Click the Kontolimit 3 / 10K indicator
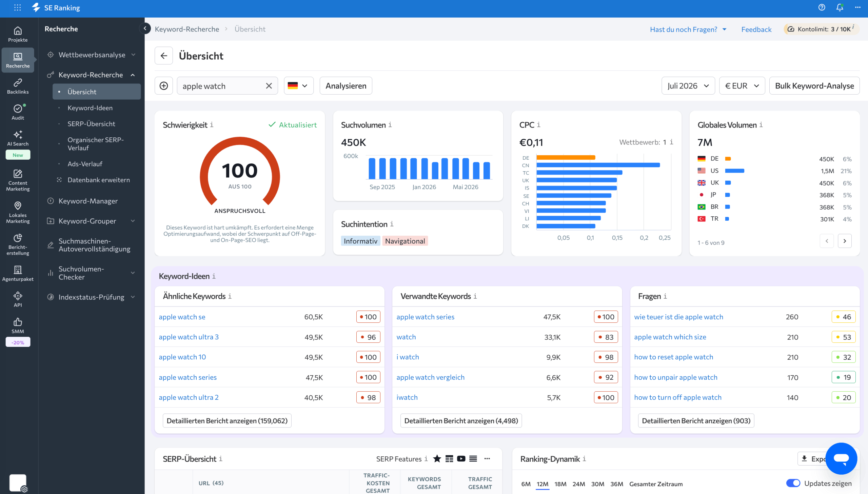This screenshot has height=494, width=868. coord(821,29)
